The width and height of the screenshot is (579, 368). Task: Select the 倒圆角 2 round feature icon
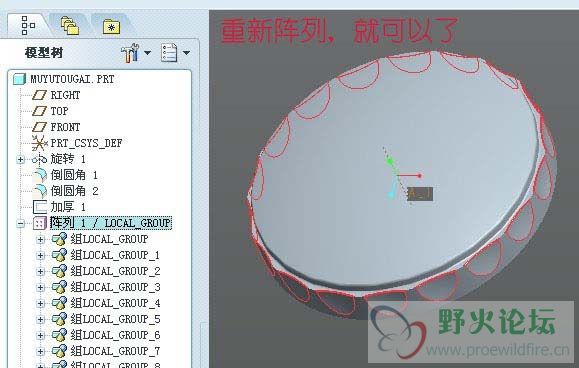[x=40, y=191]
